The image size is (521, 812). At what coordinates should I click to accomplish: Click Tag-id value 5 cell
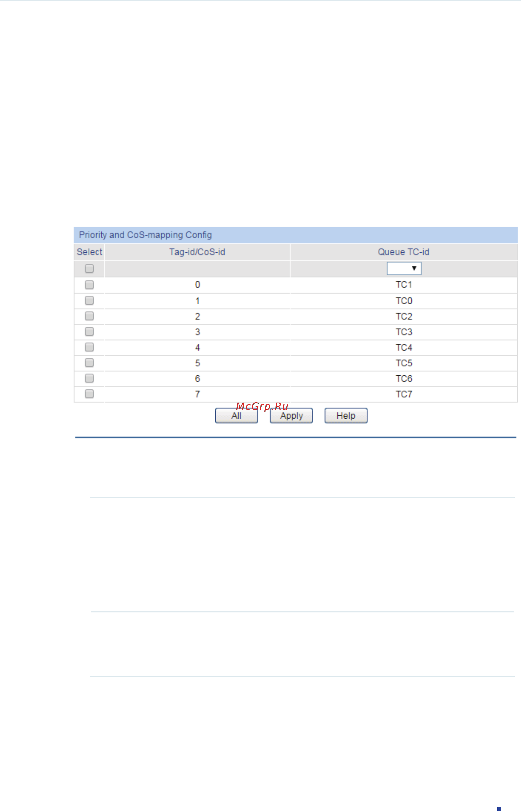pos(198,363)
